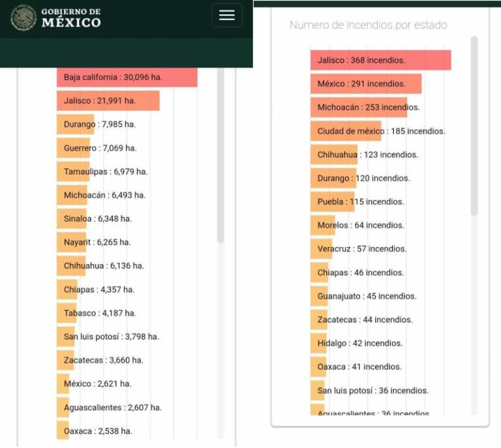Screen dimensions: 501x448
Task: Open the hamburger navigation menu
Action: [x=226, y=15]
